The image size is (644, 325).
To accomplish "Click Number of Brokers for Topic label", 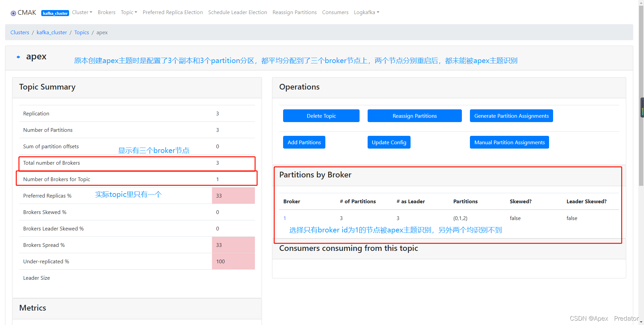I will [57, 179].
